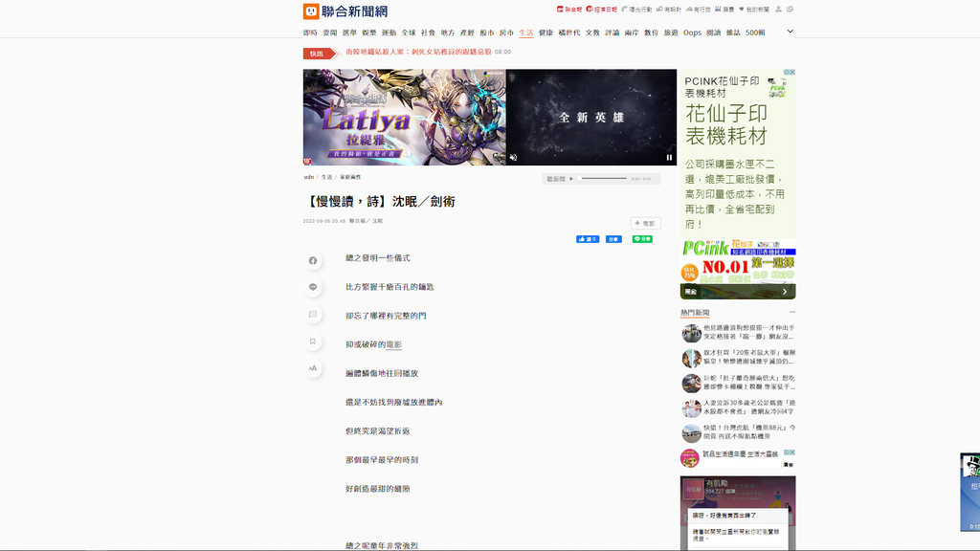This screenshot has height=551, width=980.
Task: Pause the video advertisement
Action: 669,158
